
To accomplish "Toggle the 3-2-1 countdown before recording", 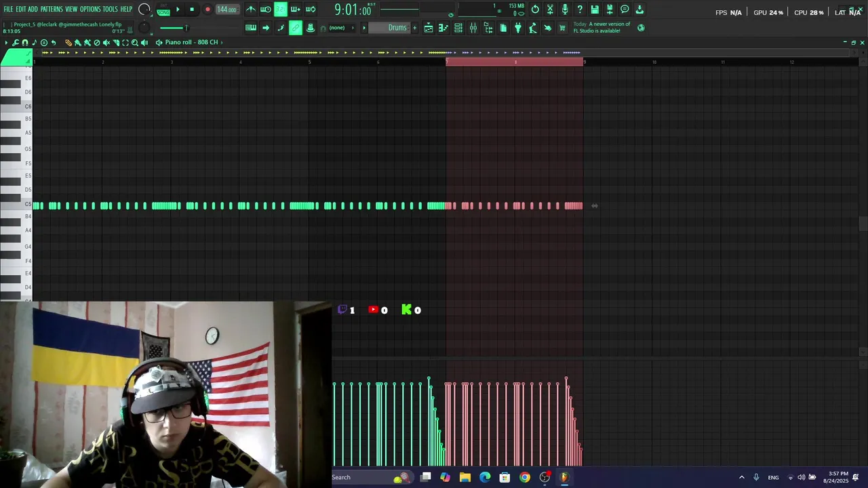I will point(280,9).
